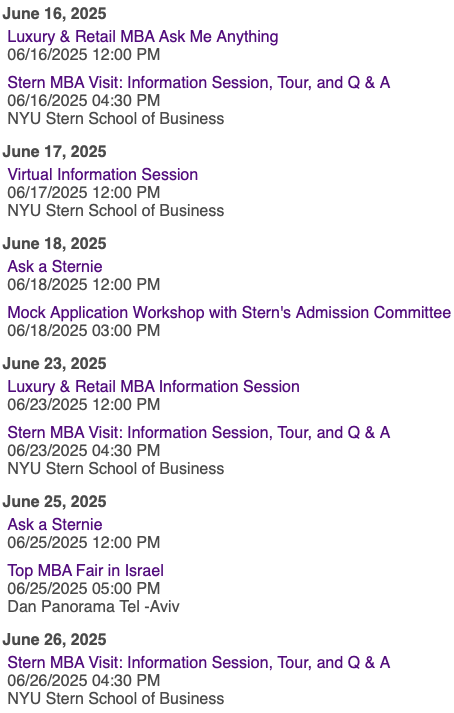Click the 06/25/2025 05:00 PM timestamp

(84, 588)
